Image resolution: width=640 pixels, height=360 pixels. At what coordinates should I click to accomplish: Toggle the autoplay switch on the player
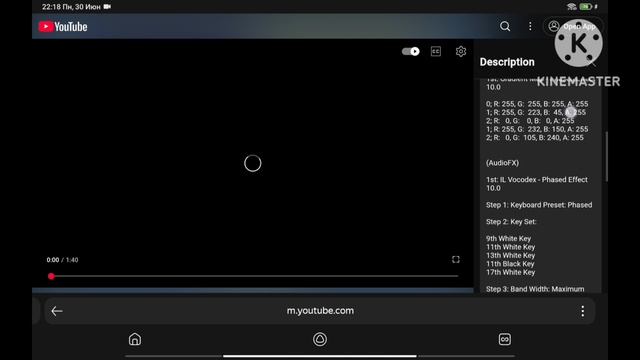pyautogui.click(x=411, y=51)
